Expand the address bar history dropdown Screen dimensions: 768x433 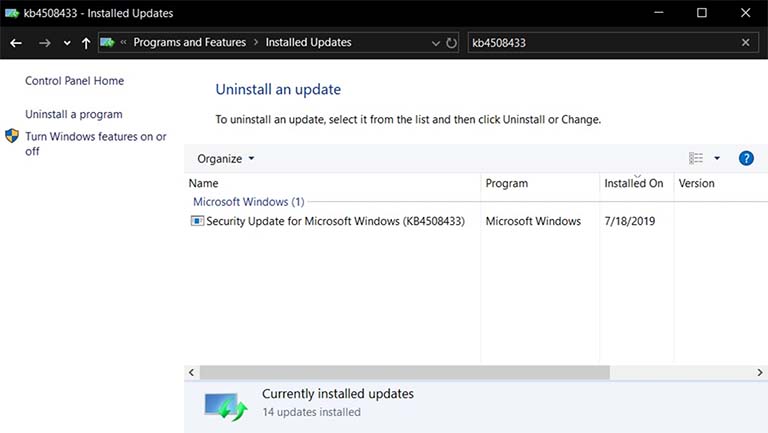pyautogui.click(x=435, y=43)
